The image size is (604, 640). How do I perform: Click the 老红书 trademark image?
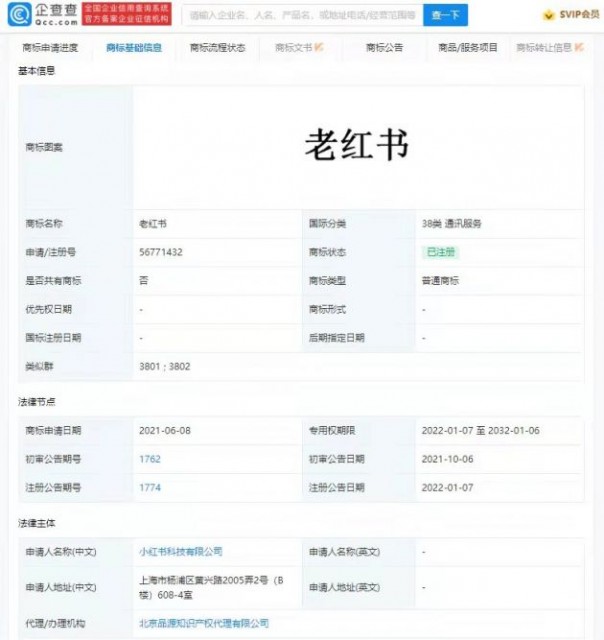point(356,146)
